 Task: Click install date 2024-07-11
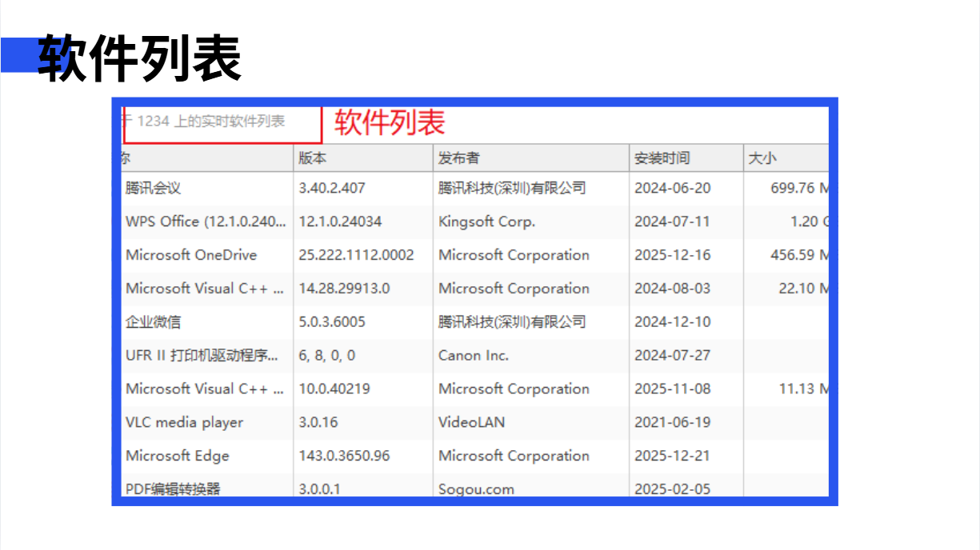(673, 221)
